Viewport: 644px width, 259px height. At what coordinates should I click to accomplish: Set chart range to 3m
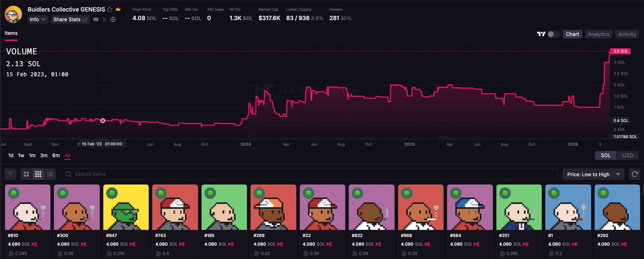tap(44, 156)
